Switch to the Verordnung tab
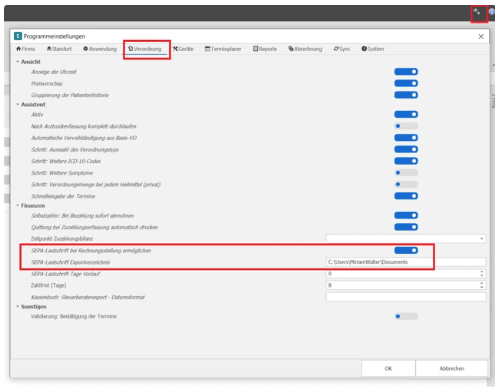This screenshot has width=499, height=390. tap(145, 49)
